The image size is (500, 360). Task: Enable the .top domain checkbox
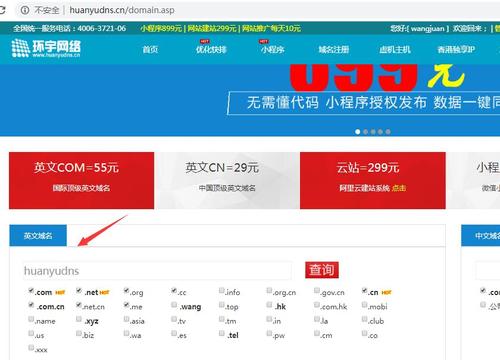pos(222,305)
